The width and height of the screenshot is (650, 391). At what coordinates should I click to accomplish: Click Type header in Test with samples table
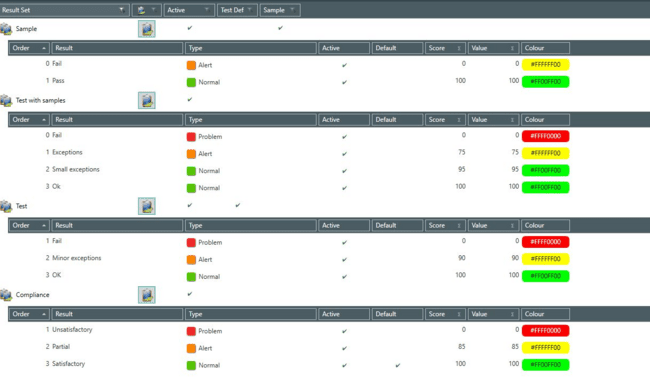[251, 120]
